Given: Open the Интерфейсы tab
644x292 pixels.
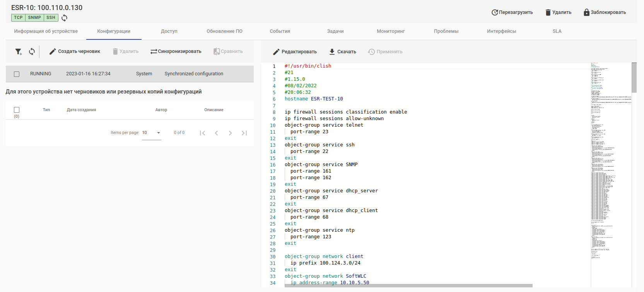Looking at the screenshot, I should click(501, 31).
